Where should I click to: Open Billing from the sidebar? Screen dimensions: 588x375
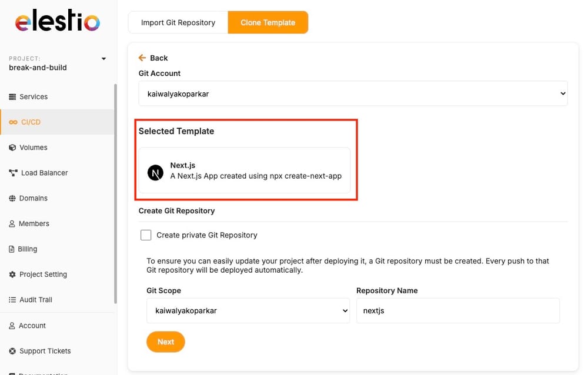[x=26, y=249]
